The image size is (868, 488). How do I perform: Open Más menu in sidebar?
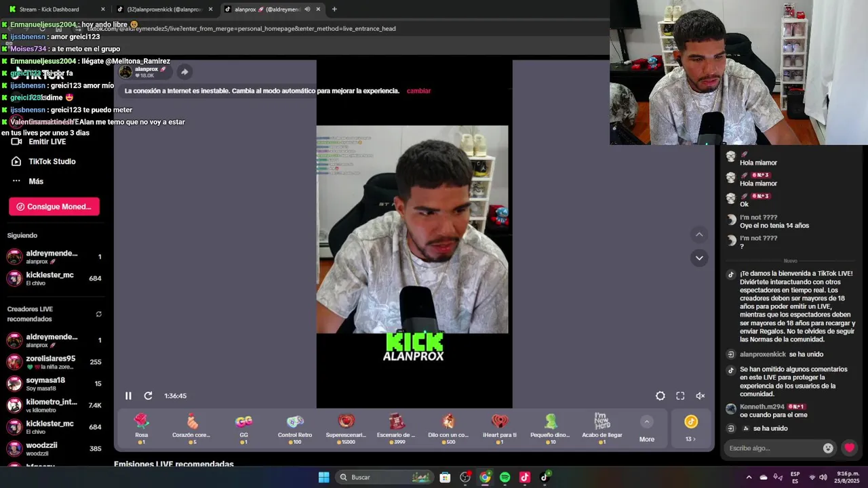coord(28,181)
